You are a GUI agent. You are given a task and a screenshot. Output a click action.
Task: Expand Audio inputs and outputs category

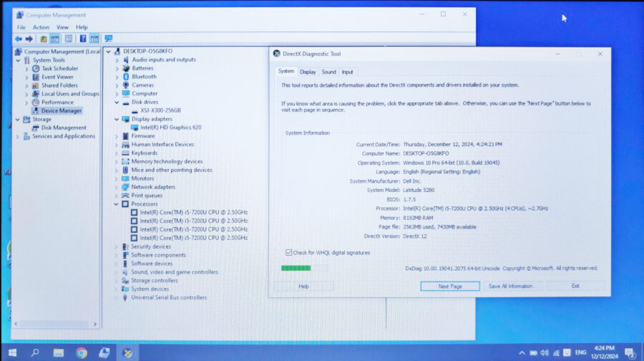117,60
